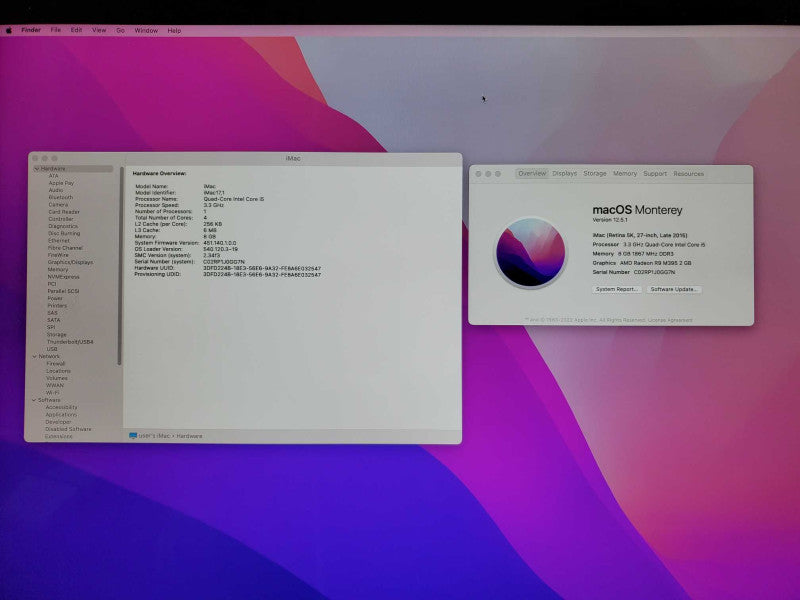Click the Hardware UUID value

click(262, 268)
